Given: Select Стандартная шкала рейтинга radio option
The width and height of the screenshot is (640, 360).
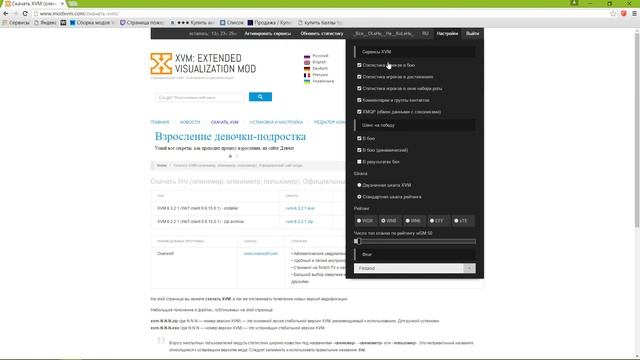Looking at the screenshot, I should tap(359, 197).
